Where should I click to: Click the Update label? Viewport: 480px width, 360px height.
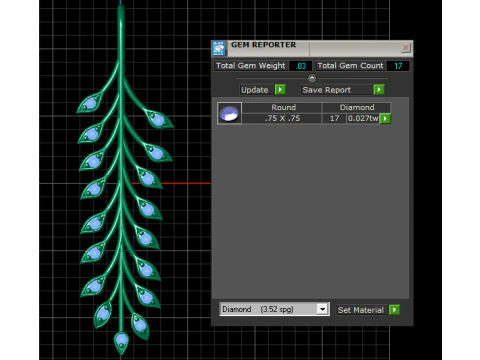click(255, 90)
